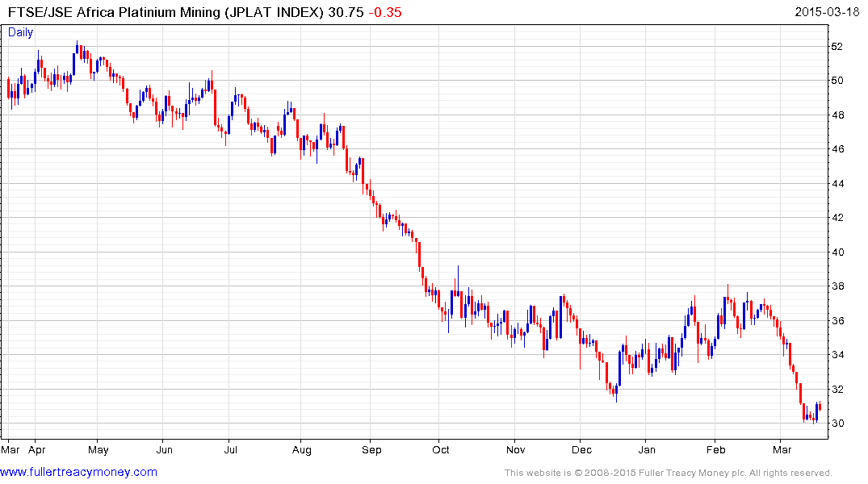Image resolution: width=868 pixels, height=484 pixels.
Task: Click the Daily timeframe label
Action: 21,32
